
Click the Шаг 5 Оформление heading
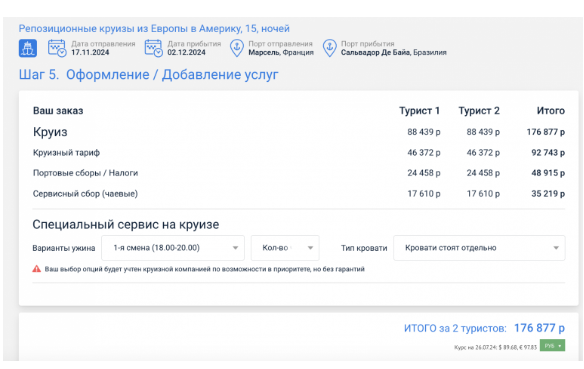149,75
